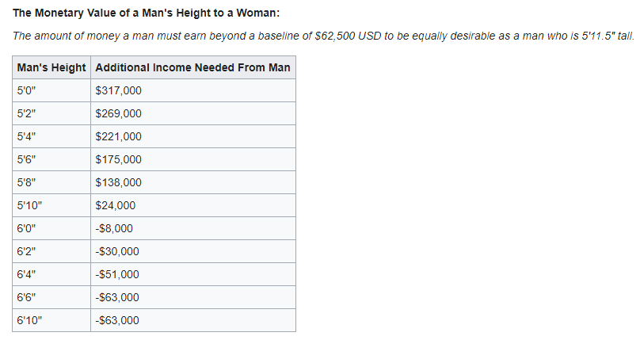Click the "Man's Height" column header
The width and height of the screenshot is (644, 340).
(51, 67)
